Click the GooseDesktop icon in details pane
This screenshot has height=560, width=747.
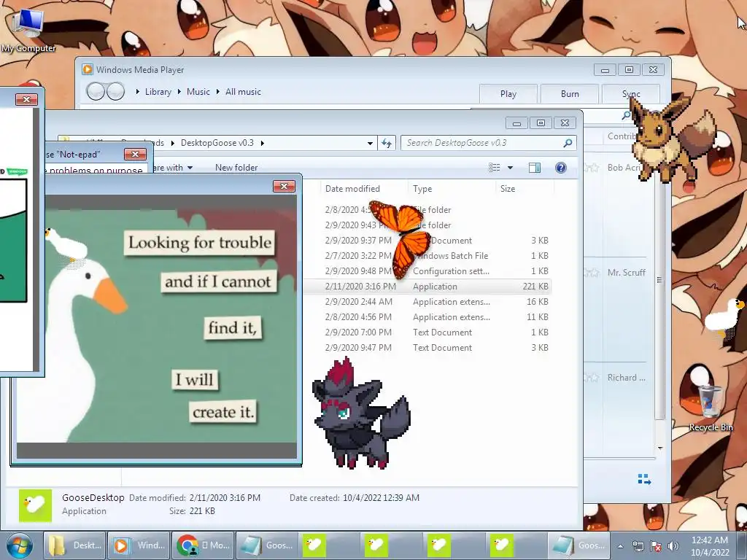[35, 506]
